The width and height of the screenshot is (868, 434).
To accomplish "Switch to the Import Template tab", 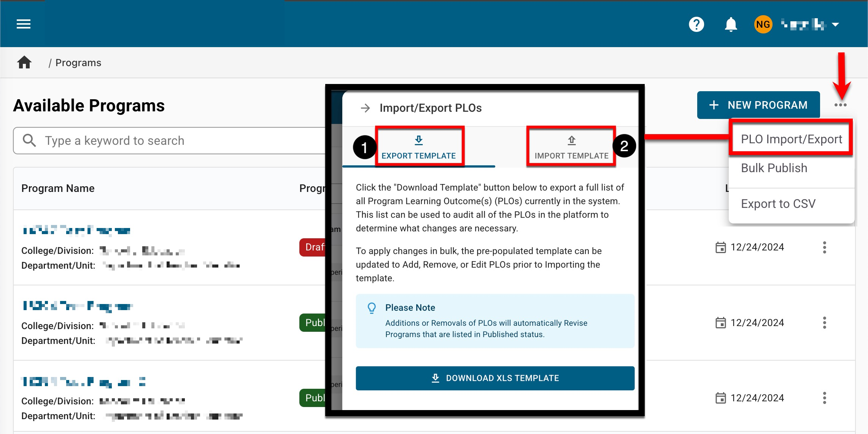I will [571, 147].
